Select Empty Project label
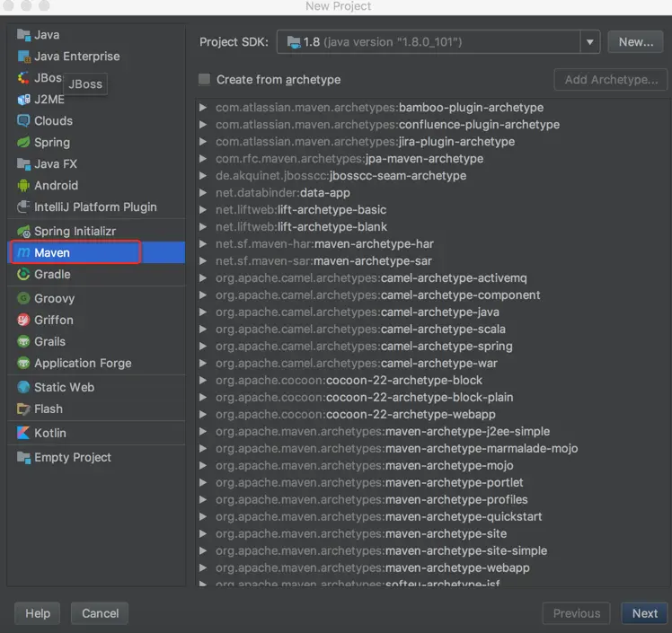The width and height of the screenshot is (672, 633). click(x=73, y=457)
